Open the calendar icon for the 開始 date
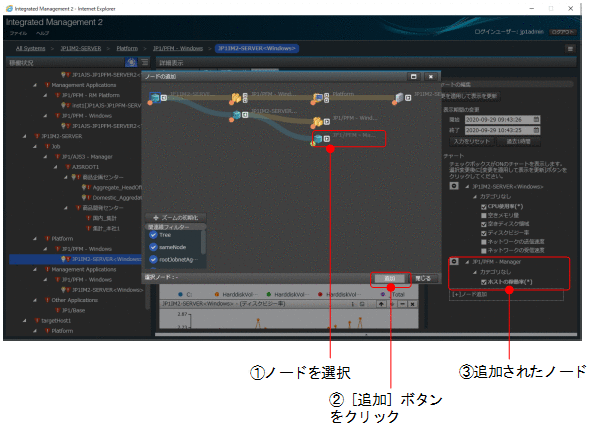This screenshot has width=596, height=433. (x=536, y=119)
